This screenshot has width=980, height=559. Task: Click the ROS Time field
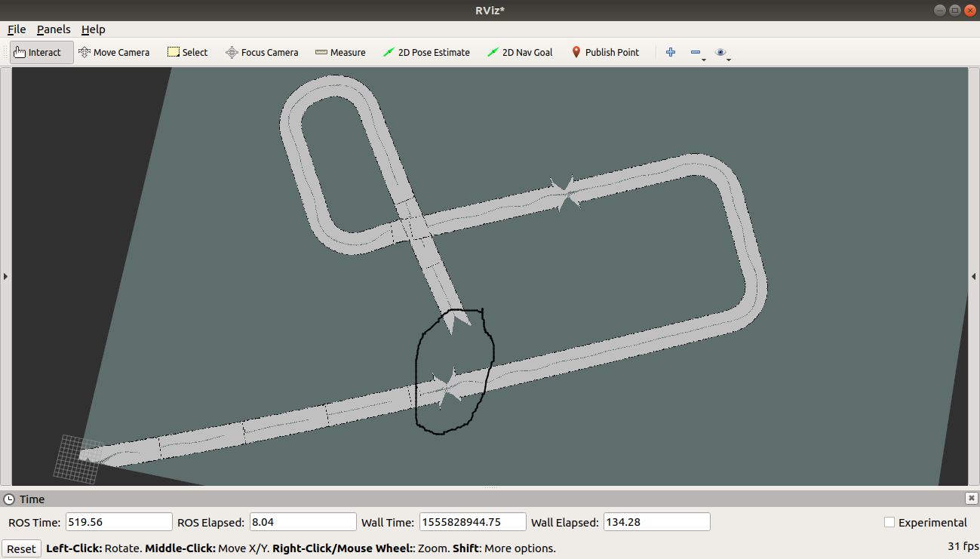tap(119, 522)
